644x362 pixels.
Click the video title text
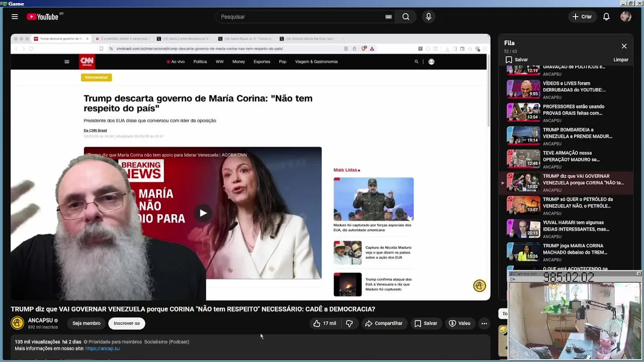point(193,309)
